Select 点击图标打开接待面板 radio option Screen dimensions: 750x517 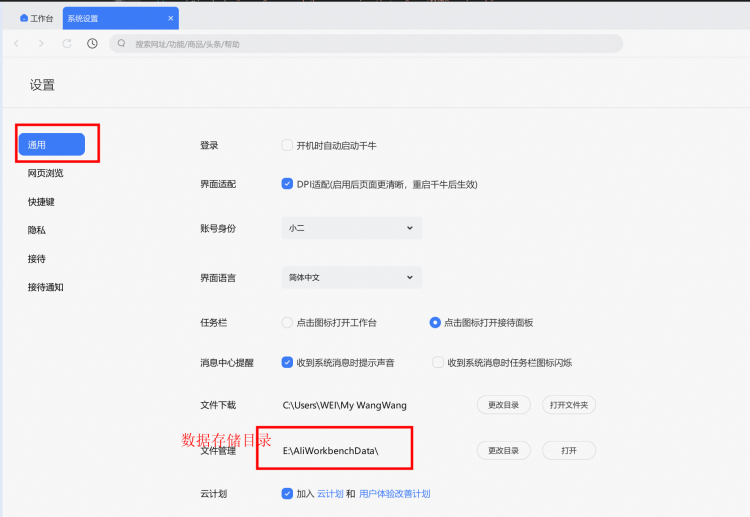pos(435,322)
